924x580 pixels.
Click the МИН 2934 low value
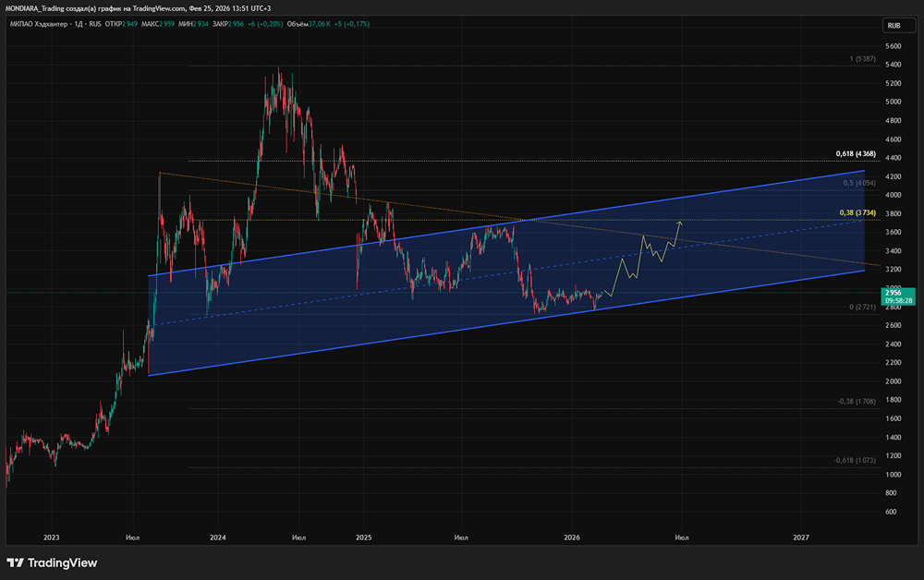(193, 24)
